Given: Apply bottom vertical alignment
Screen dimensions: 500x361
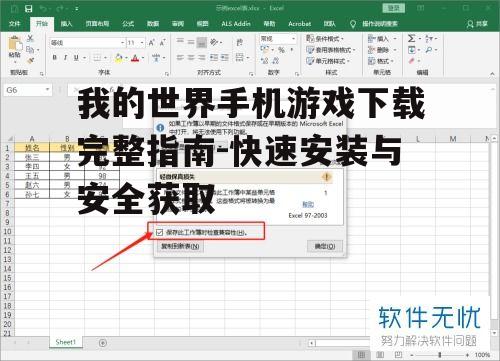Looking at the screenshot, I should pyautogui.click(x=202, y=42).
